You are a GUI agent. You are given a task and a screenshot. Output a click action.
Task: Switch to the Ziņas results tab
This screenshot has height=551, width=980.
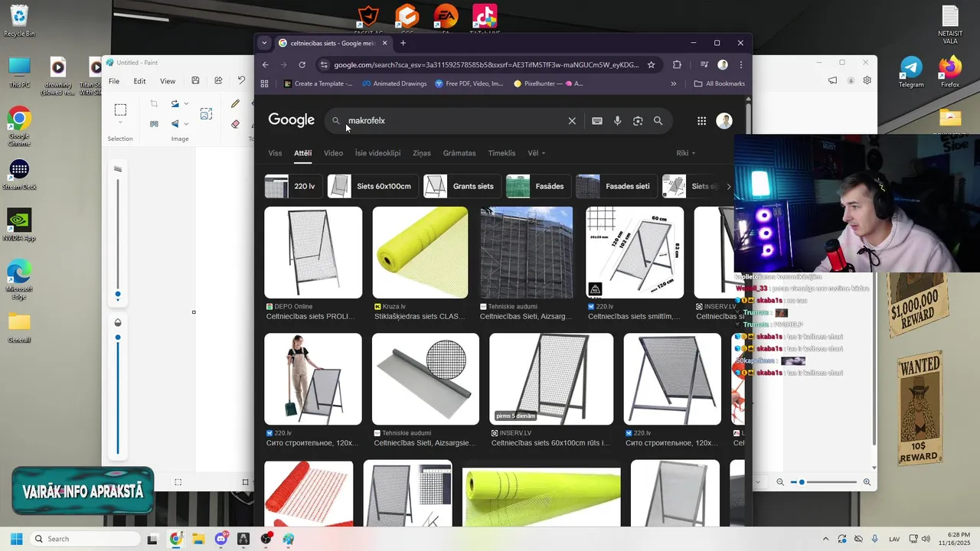coord(422,153)
